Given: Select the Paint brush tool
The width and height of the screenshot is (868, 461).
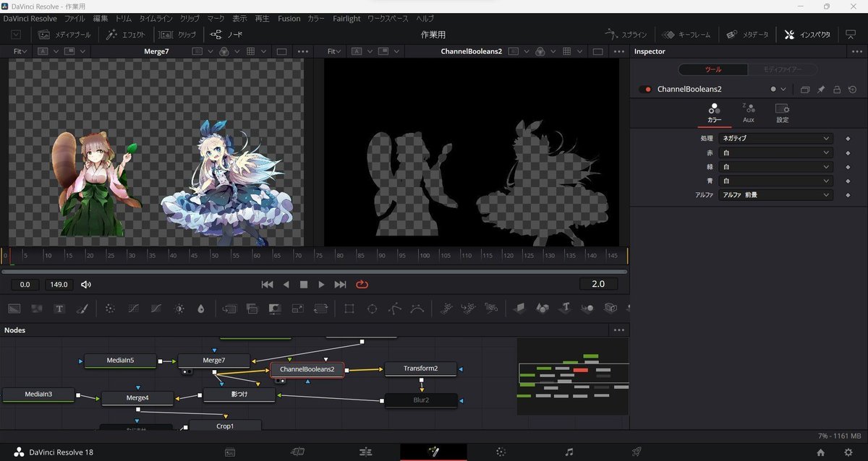Looking at the screenshot, I should click(82, 309).
